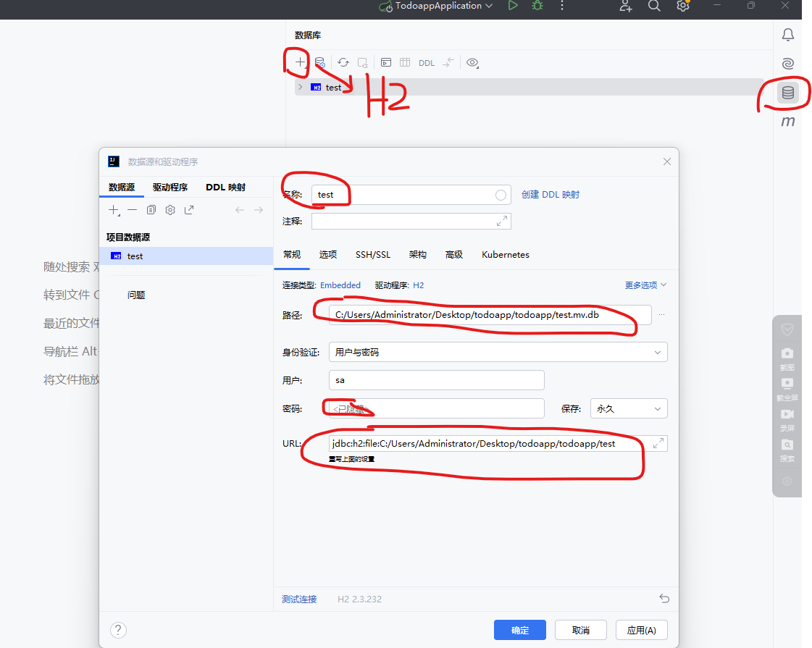Click the Code With Me user icon

[626, 6]
